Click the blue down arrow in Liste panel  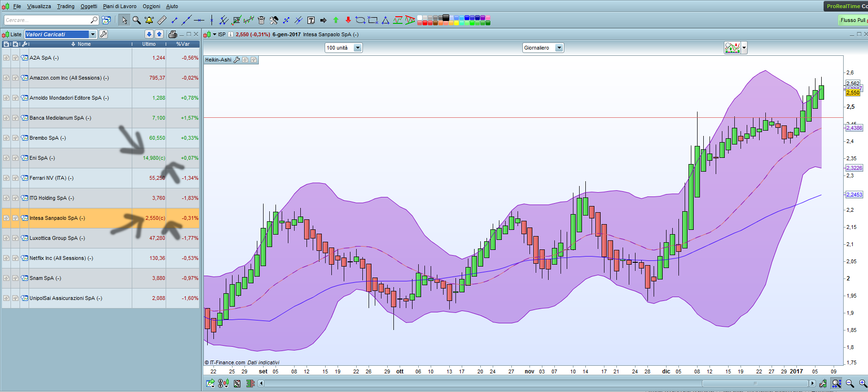pyautogui.click(x=149, y=34)
